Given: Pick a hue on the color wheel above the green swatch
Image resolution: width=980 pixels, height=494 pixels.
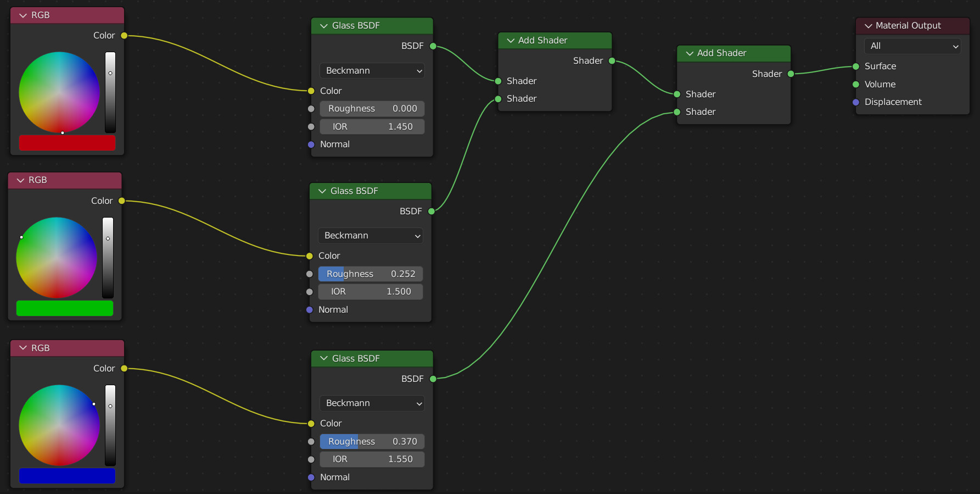Looking at the screenshot, I should click(57, 258).
